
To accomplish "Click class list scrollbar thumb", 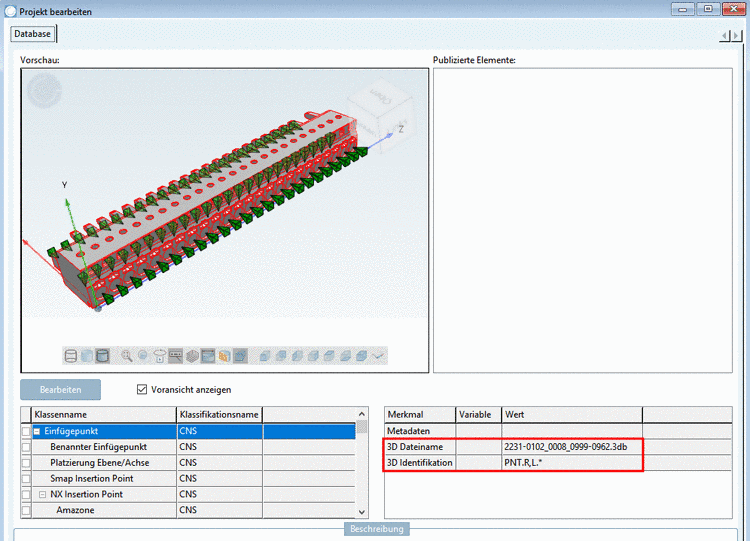I will click(362, 427).
